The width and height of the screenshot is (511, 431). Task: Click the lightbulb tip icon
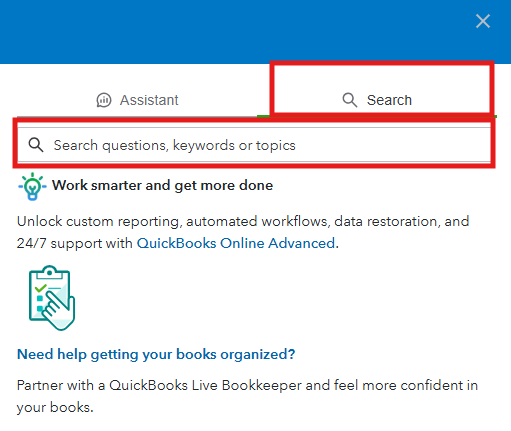click(x=32, y=186)
